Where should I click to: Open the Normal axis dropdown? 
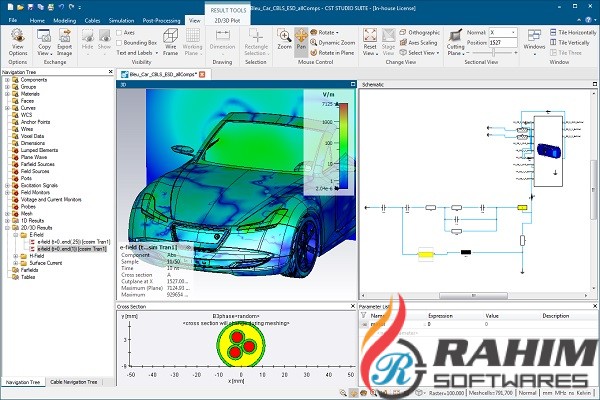[x=513, y=33]
